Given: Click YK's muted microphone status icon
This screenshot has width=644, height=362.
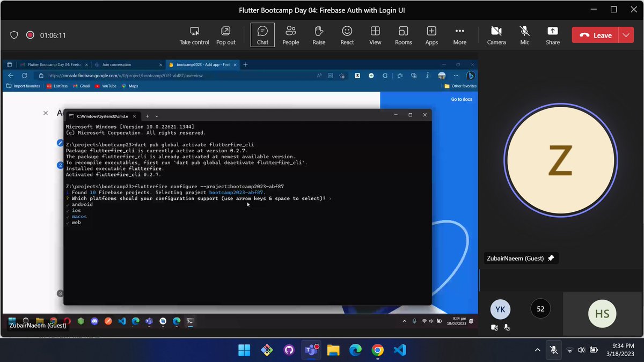Looking at the screenshot, I should [506, 328].
